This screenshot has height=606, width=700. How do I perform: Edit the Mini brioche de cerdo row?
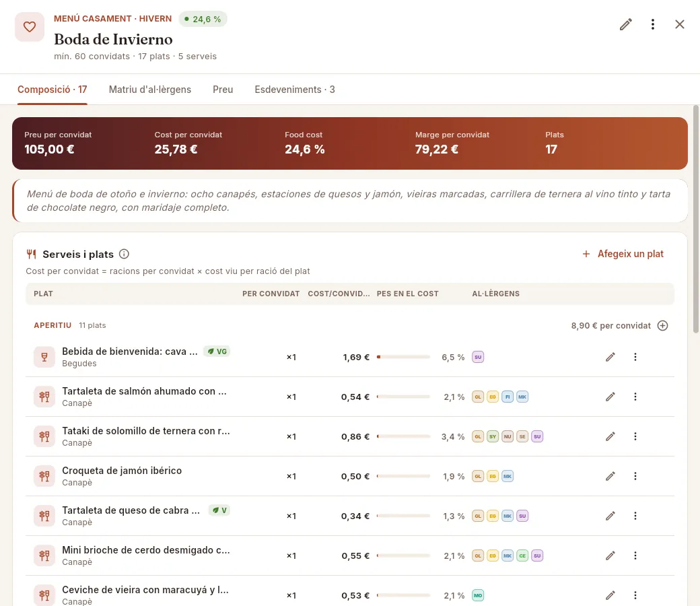pyautogui.click(x=610, y=555)
